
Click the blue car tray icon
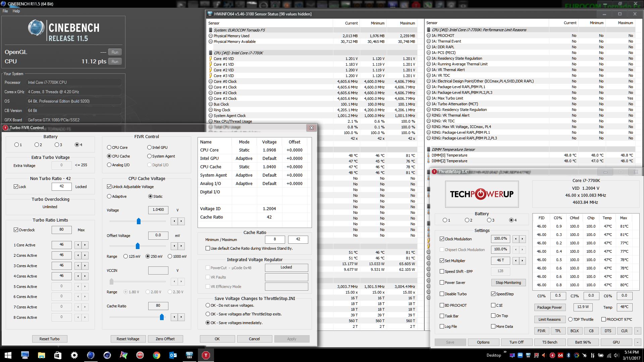tap(520, 355)
